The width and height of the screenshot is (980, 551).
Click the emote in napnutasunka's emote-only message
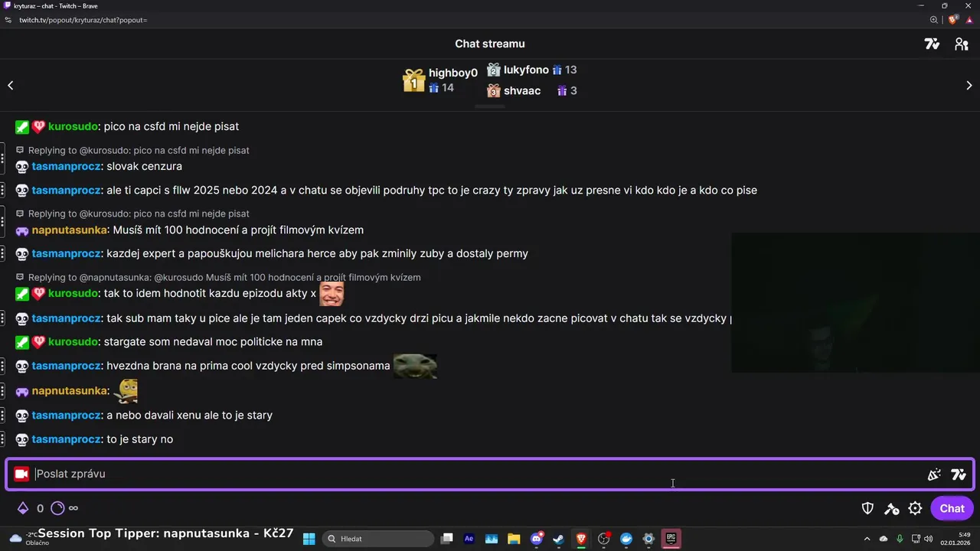pyautogui.click(x=126, y=390)
